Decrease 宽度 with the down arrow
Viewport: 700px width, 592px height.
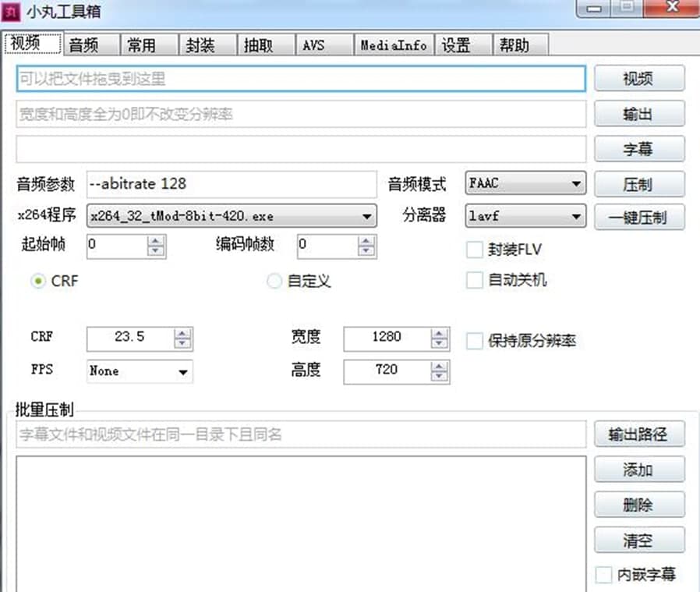(440, 343)
